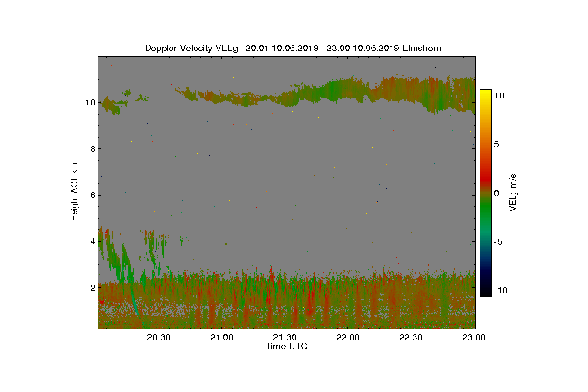The image size is (588, 392).
Task: Click the 23:00 time tick label
Action: tap(473, 338)
